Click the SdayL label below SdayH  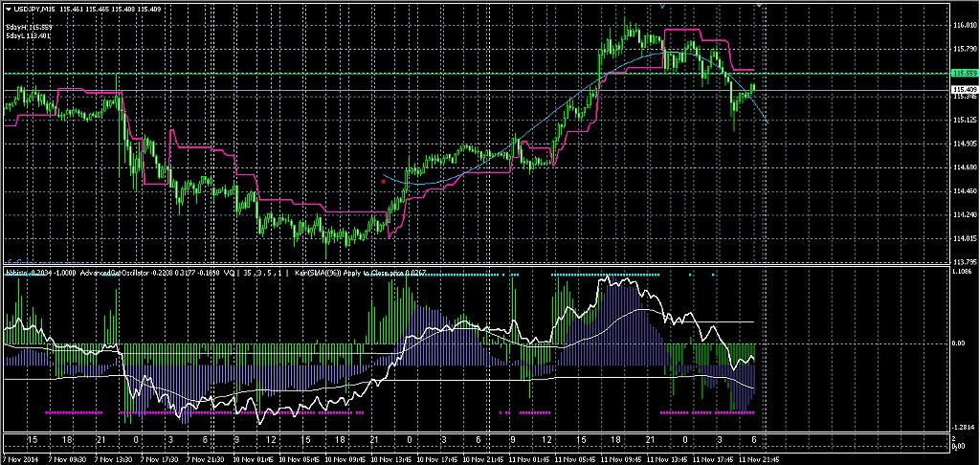coord(29,35)
